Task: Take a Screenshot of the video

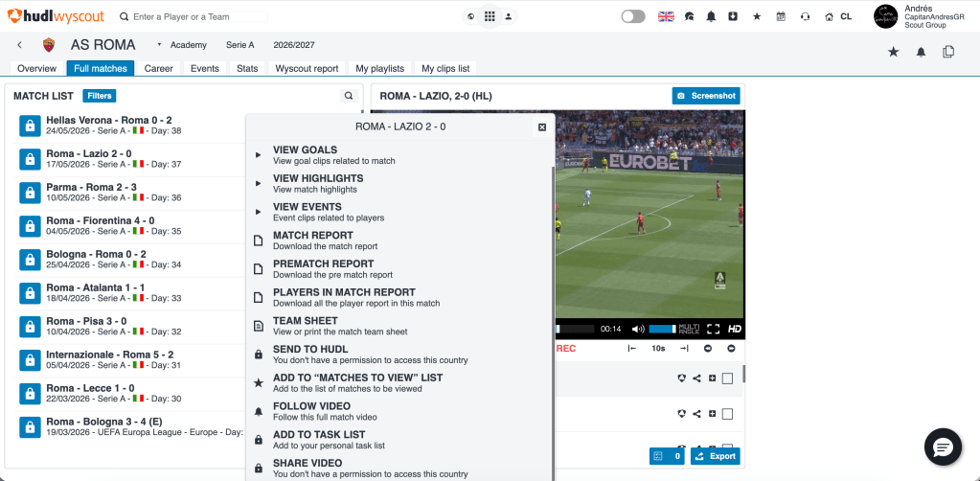Action: pyautogui.click(x=706, y=96)
